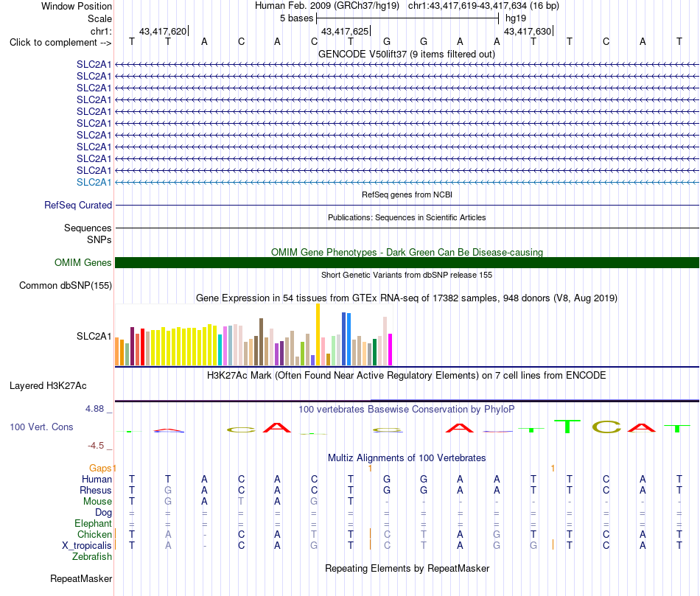Select the Mouse alignment row label
This screenshot has width=700, height=596.
[97, 502]
